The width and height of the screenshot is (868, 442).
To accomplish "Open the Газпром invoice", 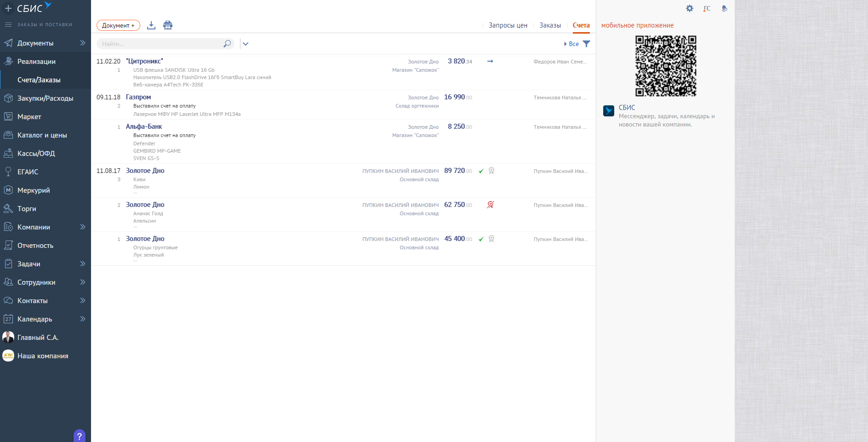I will tap(138, 97).
